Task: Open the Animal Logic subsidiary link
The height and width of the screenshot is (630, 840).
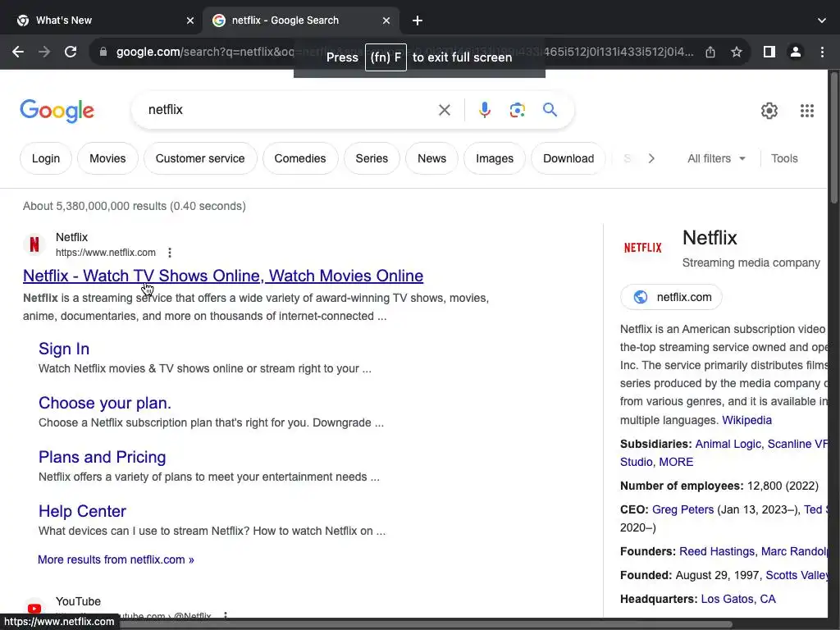Action: (x=728, y=444)
